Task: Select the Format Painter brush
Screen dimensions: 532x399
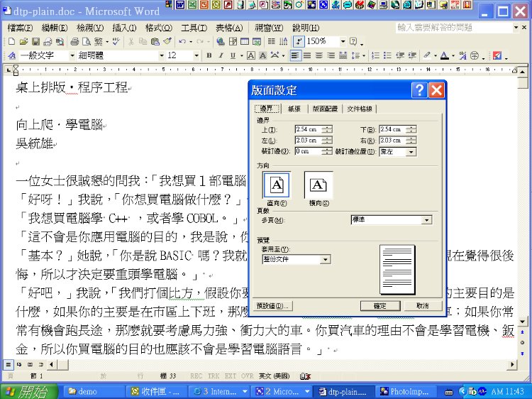Action: click(167, 42)
